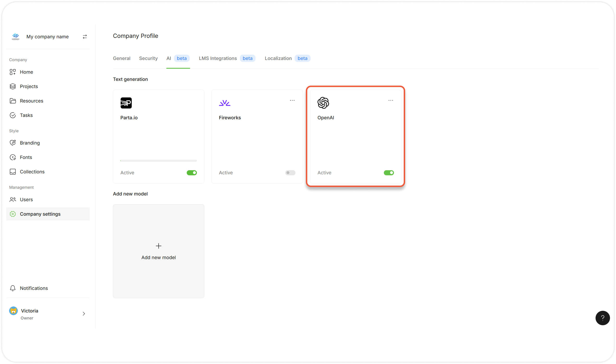Expand Victoria's profile chevron
The width and height of the screenshot is (616, 364).
tap(84, 314)
